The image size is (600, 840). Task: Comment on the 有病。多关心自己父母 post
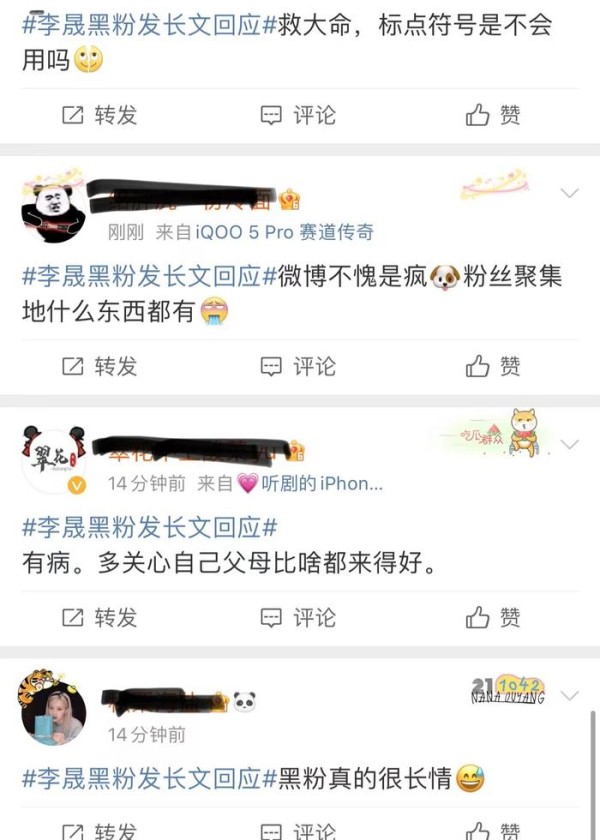tap(298, 617)
